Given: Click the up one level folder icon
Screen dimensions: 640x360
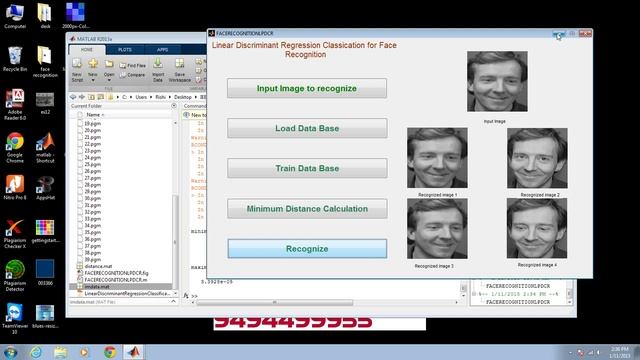Looking at the screenshot, I should point(91,97).
